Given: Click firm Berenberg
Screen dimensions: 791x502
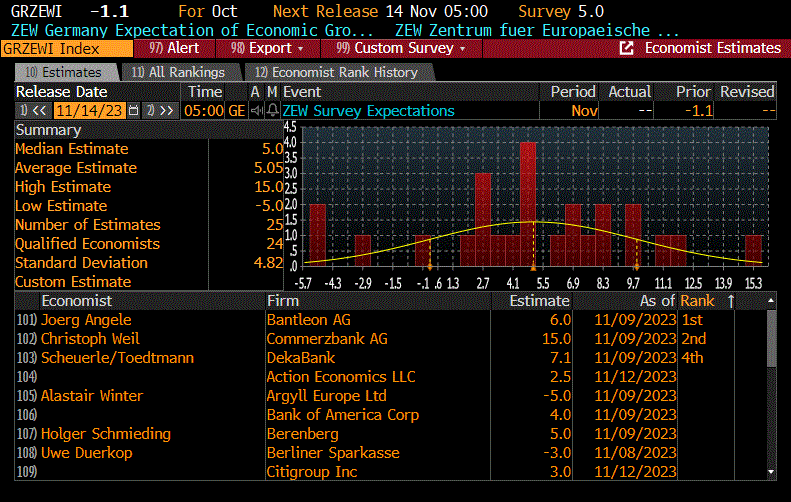Looking at the screenshot, I should (x=303, y=434).
